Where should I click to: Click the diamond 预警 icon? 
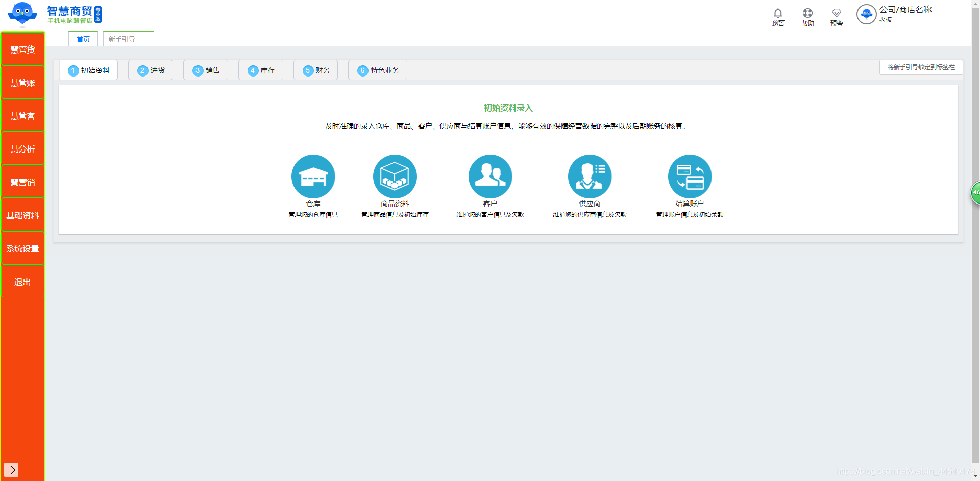coord(836,13)
